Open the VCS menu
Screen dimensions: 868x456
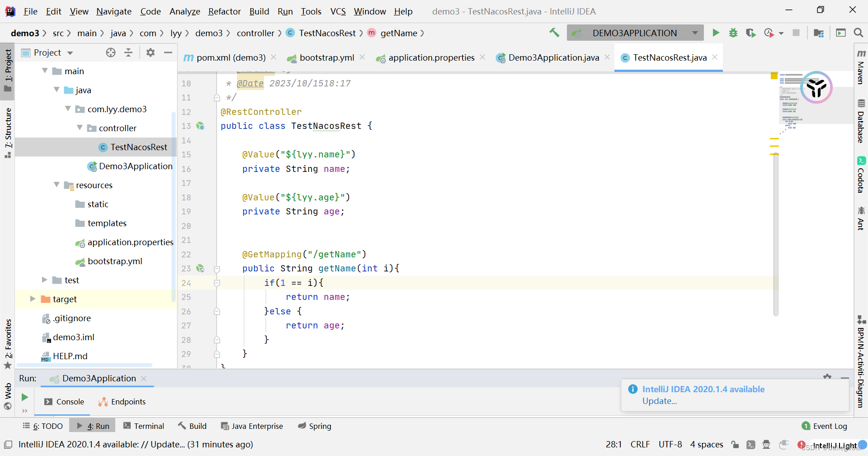338,11
